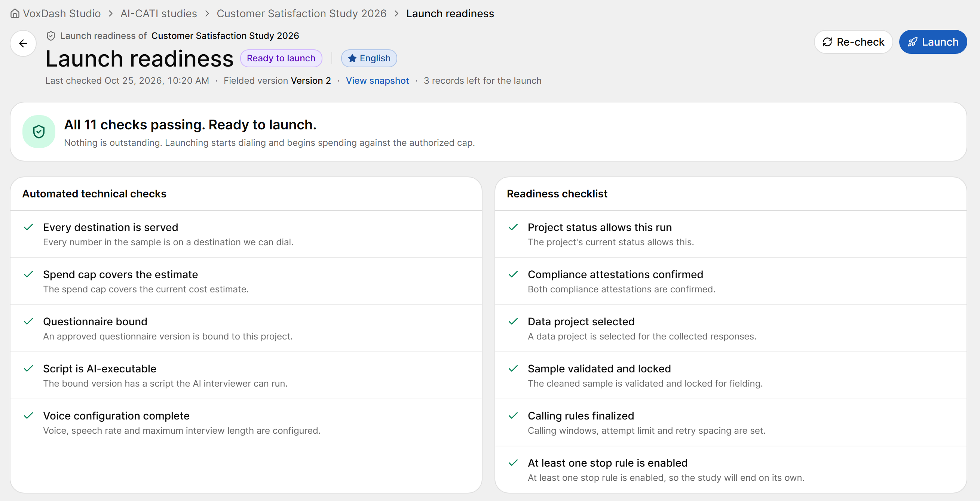Image resolution: width=980 pixels, height=501 pixels.
Task: Click the 'Calling rules finalized' row title
Action: [x=581, y=416]
